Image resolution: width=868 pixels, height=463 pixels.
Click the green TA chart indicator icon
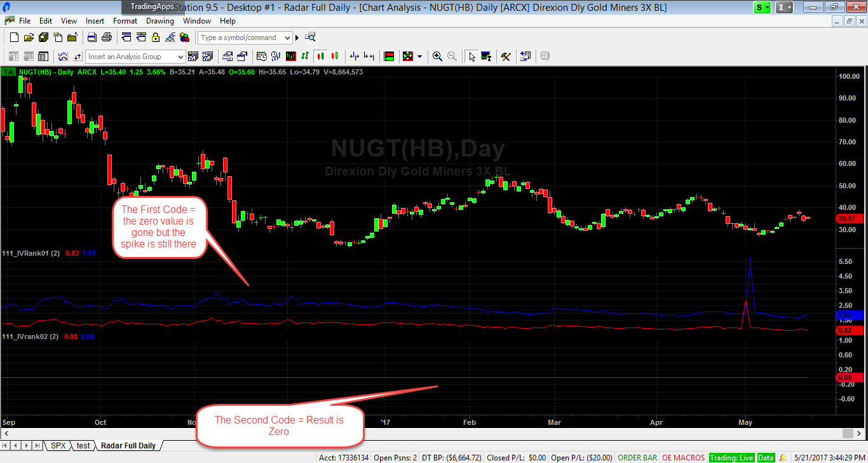[x=8, y=72]
